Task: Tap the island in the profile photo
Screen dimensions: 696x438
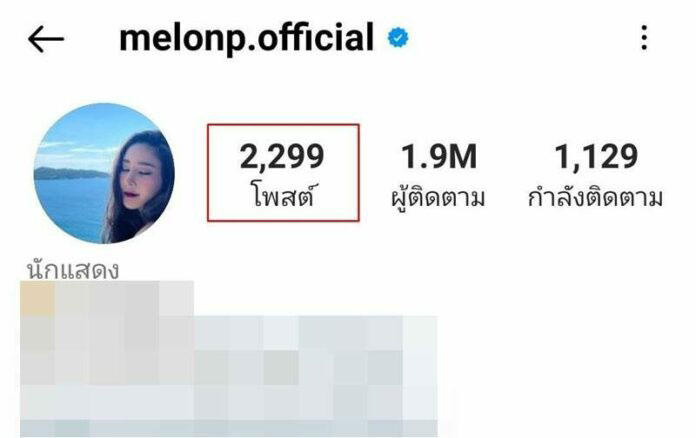Action: (69, 173)
